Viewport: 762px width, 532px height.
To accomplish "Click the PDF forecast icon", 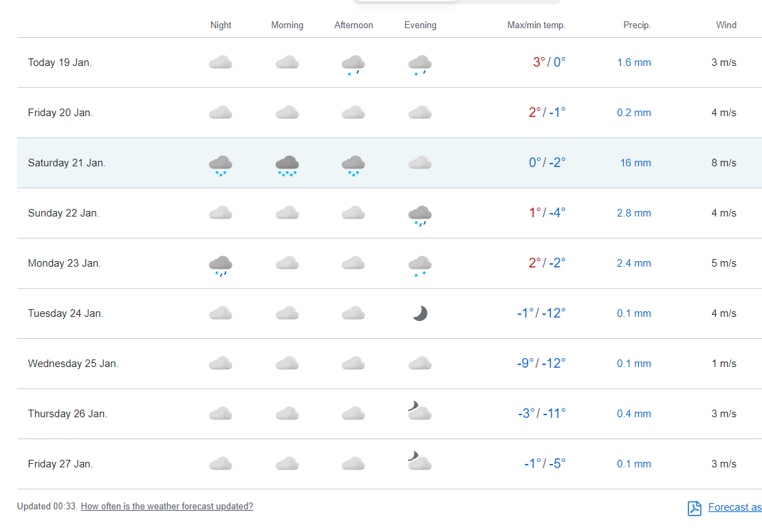I will (x=695, y=508).
